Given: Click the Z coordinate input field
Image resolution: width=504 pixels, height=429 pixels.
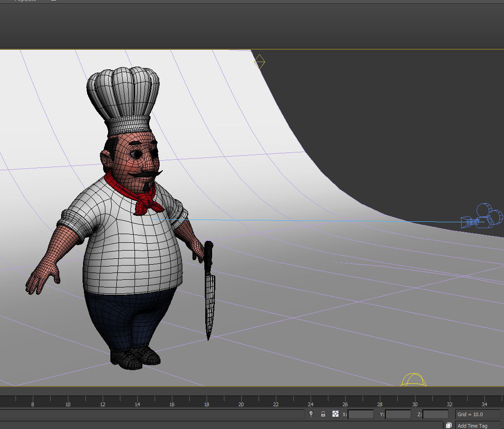Looking at the screenshot, I should pos(435,414).
